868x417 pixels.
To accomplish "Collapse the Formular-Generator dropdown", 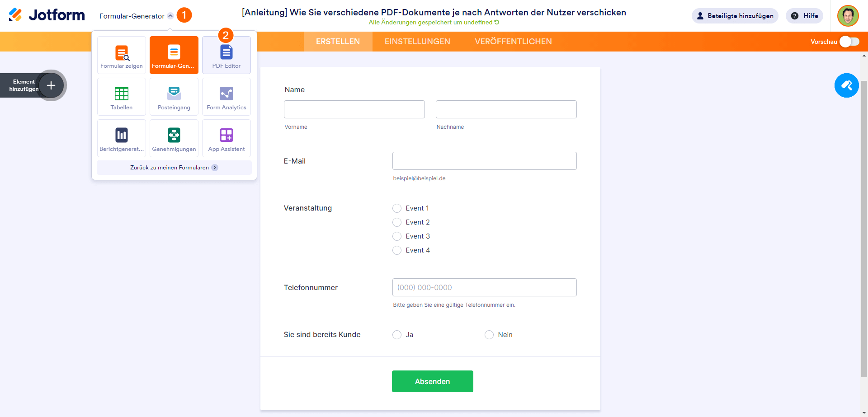I will coord(170,15).
